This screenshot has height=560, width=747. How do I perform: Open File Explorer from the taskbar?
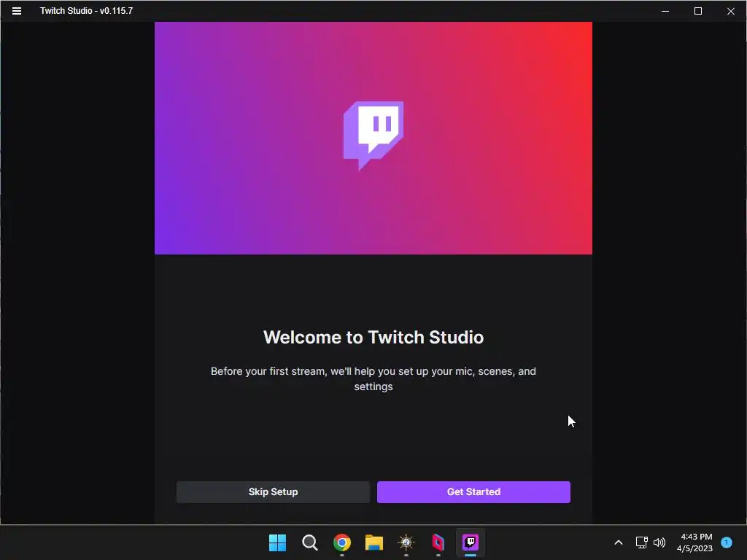point(374,542)
